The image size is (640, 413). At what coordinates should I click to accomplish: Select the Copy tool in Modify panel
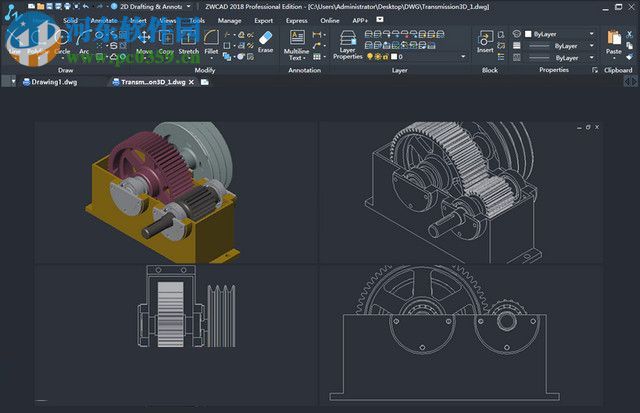click(166, 42)
